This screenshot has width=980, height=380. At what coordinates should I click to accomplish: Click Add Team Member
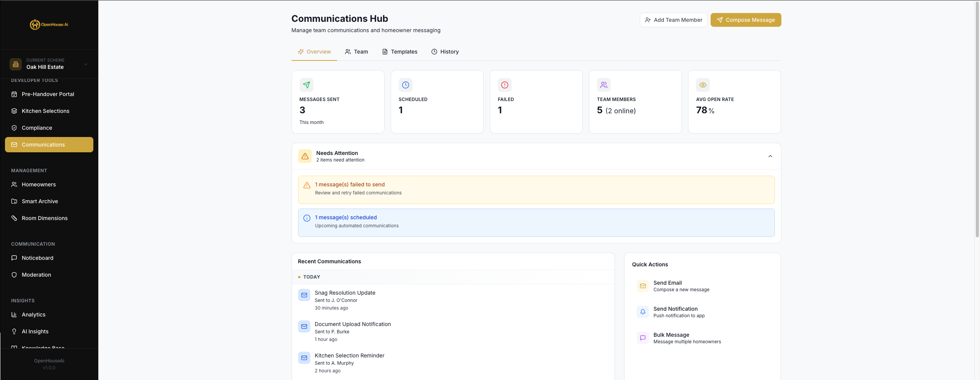(673, 20)
